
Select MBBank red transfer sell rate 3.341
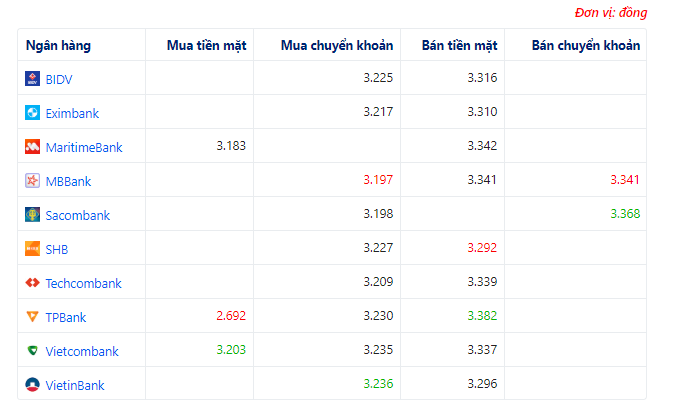click(625, 180)
